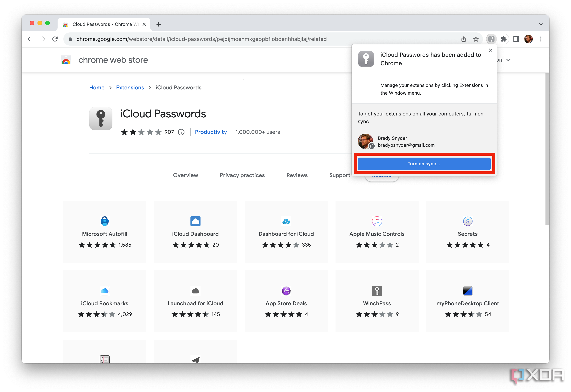Open the Microsoft Autofill extension icon
The height and width of the screenshot is (392, 571).
pyautogui.click(x=105, y=221)
